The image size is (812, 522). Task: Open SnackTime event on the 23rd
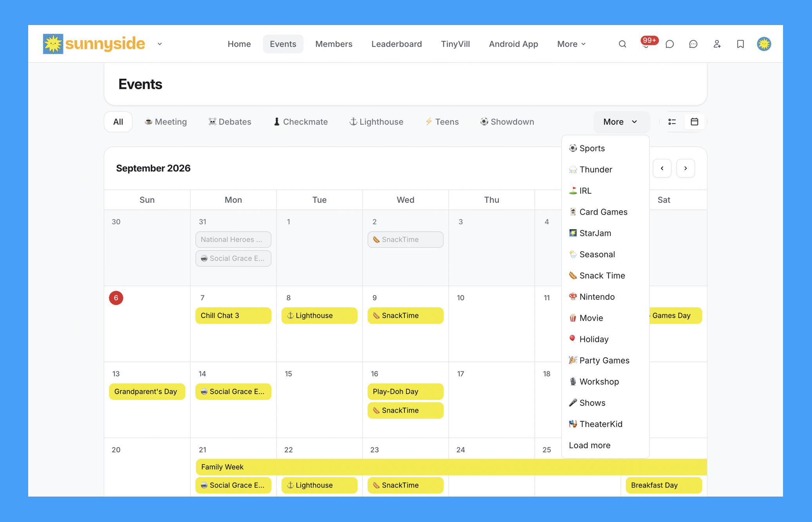(406, 485)
